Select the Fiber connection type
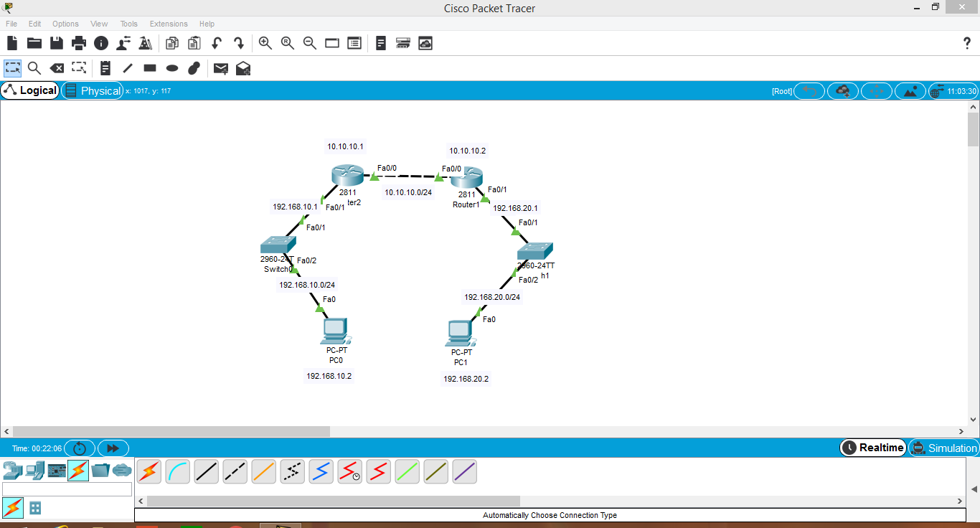The height and width of the screenshot is (528, 980). click(x=263, y=471)
